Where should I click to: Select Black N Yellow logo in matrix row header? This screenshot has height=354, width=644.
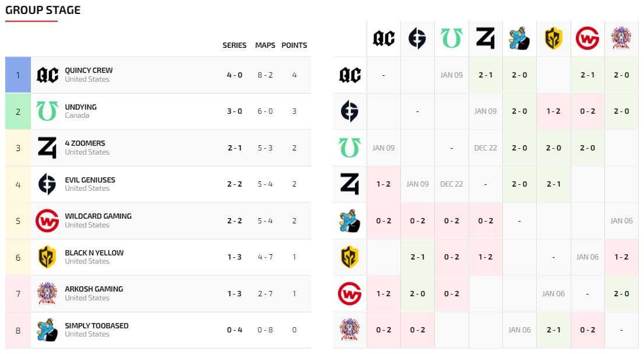point(350,257)
